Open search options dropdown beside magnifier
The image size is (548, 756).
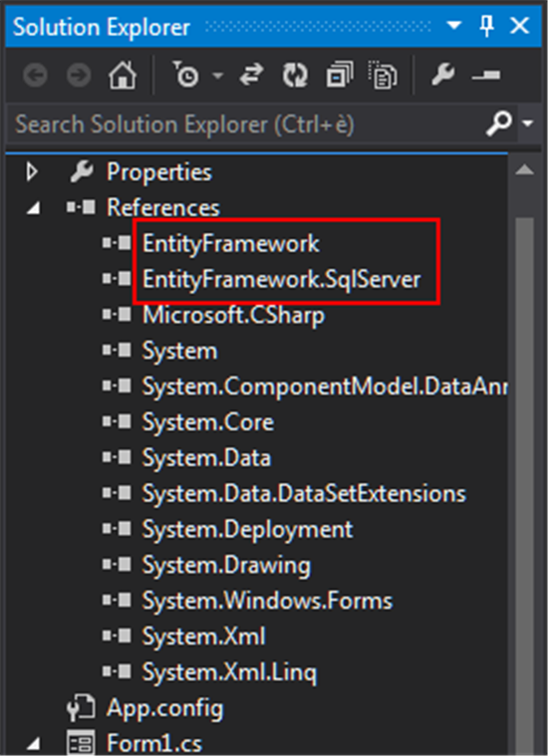(x=528, y=124)
